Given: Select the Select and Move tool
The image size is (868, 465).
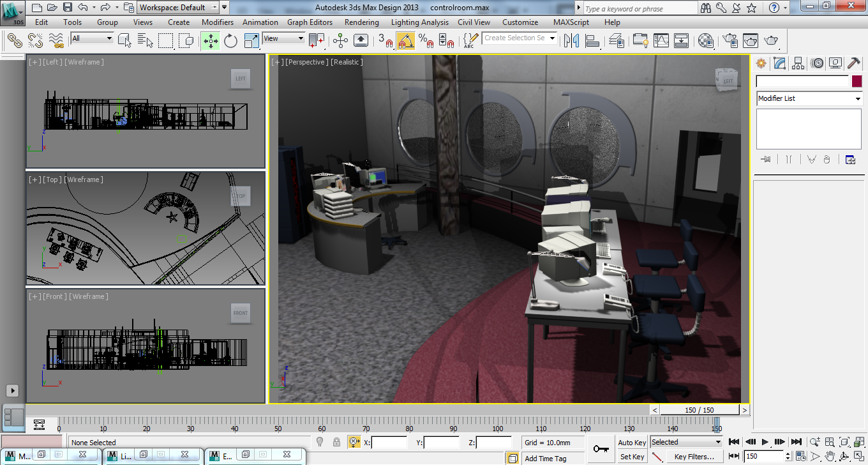Looking at the screenshot, I should [210, 41].
